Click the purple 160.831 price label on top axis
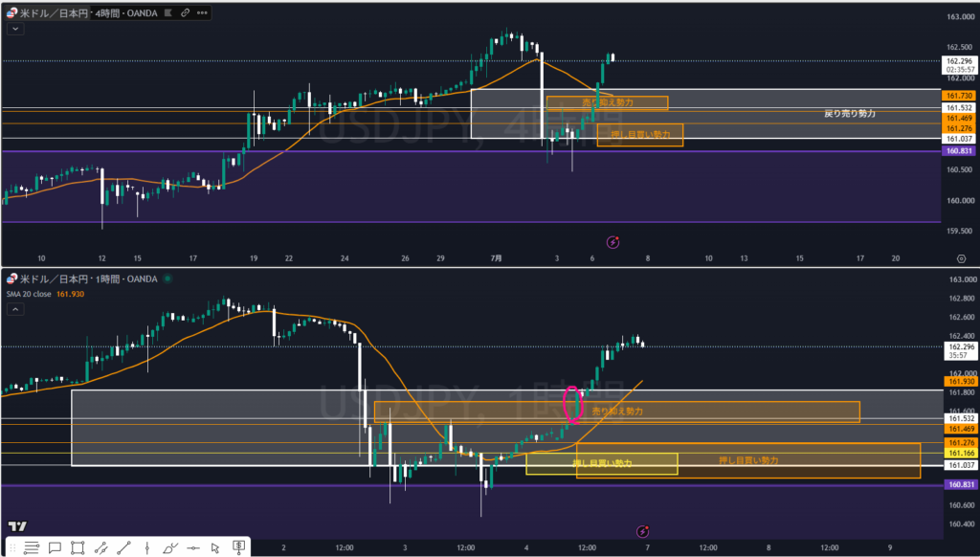Image resolution: width=980 pixels, height=557 pixels. (x=959, y=150)
